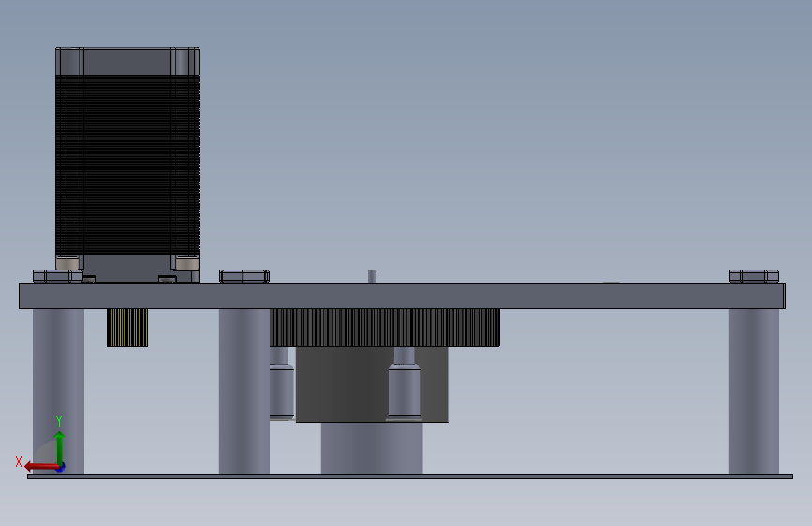
Task: Select the black finned stepper motor body
Action: click(x=127, y=165)
